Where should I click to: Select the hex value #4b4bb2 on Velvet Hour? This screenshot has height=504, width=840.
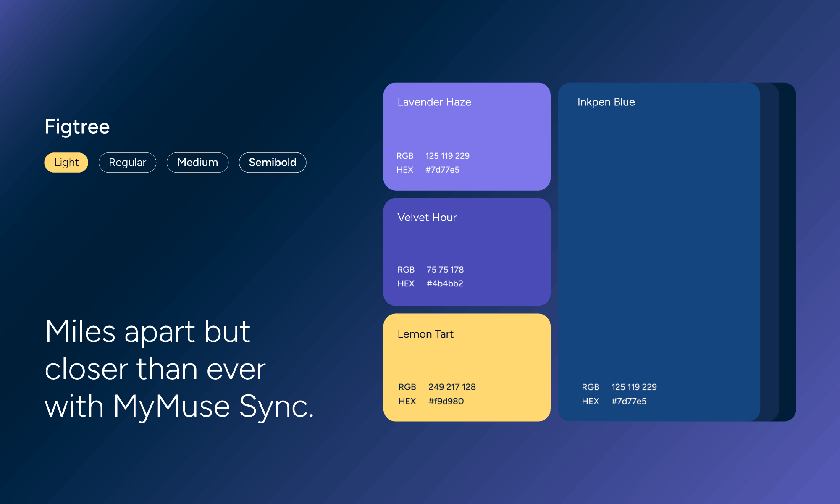[445, 283]
